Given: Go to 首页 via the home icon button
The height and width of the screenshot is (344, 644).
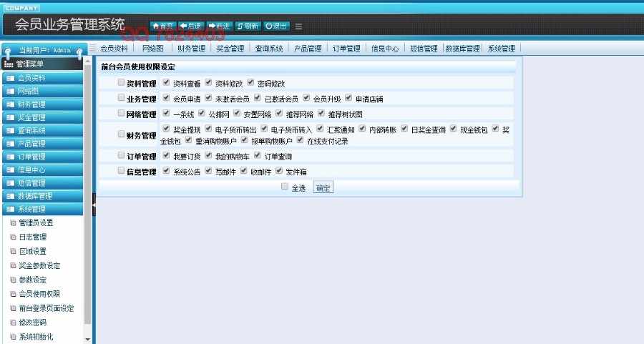Looking at the screenshot, I should point(162,26).
